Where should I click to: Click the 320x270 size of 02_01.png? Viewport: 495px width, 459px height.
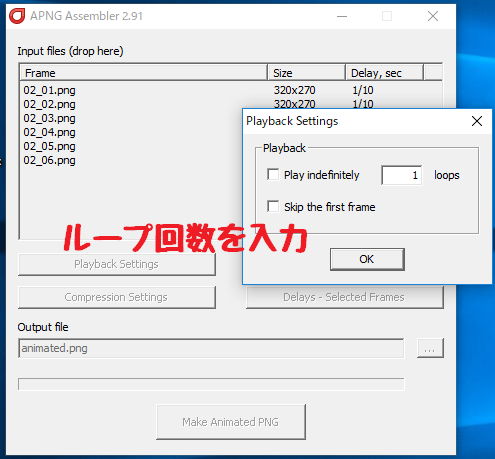[294, 90]
